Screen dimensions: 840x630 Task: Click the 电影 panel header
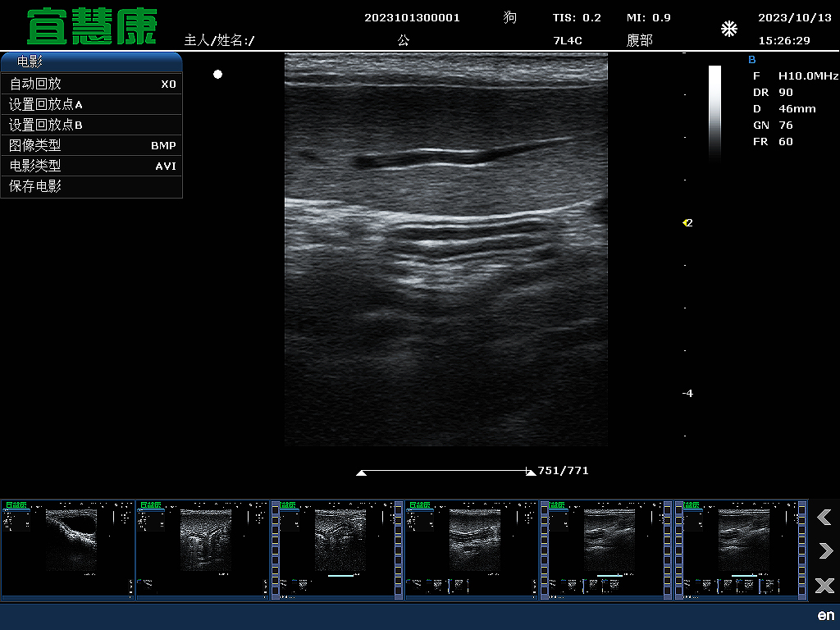[91, 62]
